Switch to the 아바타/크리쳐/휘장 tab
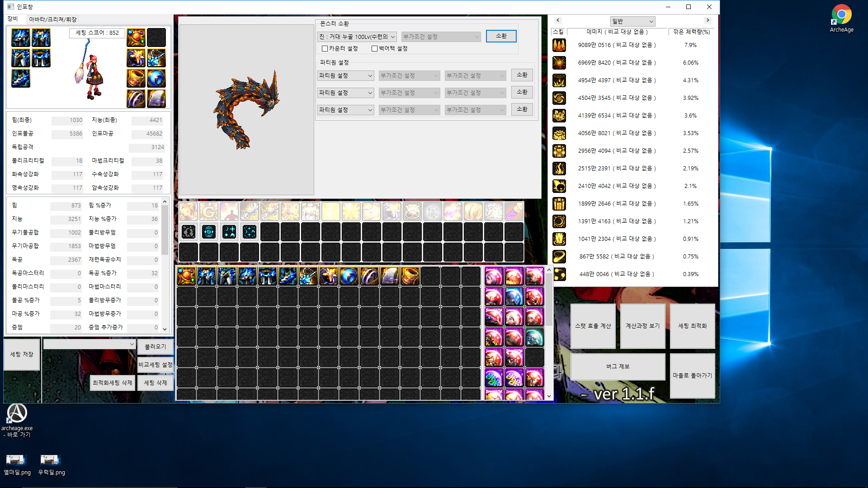 tap(52, 19)
